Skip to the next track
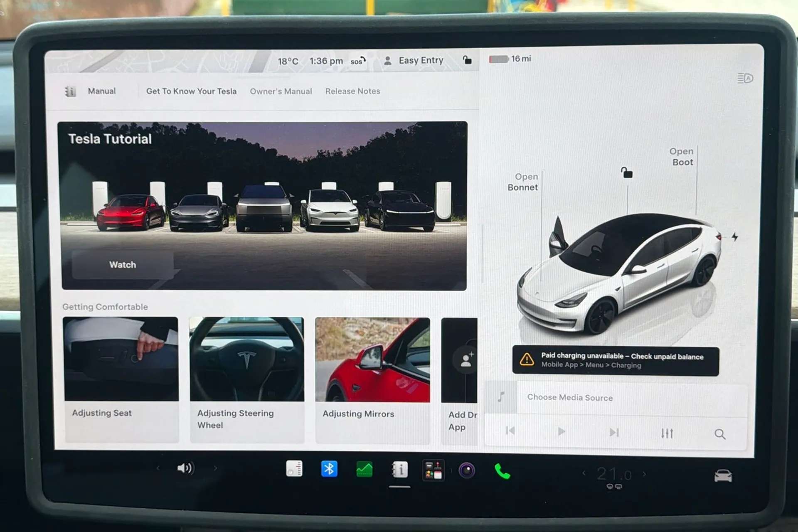 [x=614, y=432]
